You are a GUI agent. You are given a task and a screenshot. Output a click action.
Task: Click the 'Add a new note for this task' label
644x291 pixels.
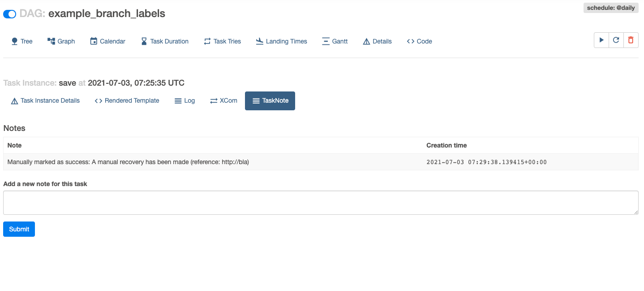45,184
